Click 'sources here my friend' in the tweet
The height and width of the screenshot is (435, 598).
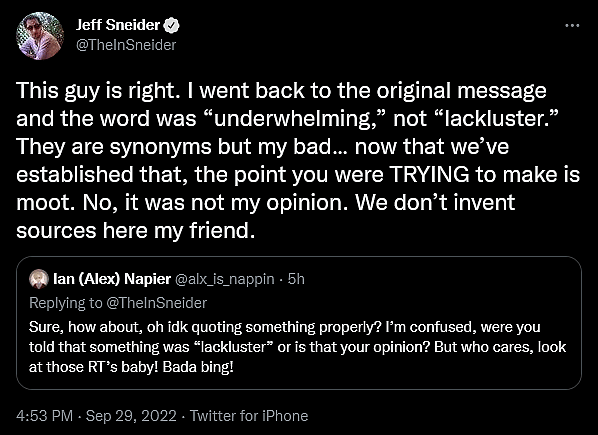(x=135, y=231)
